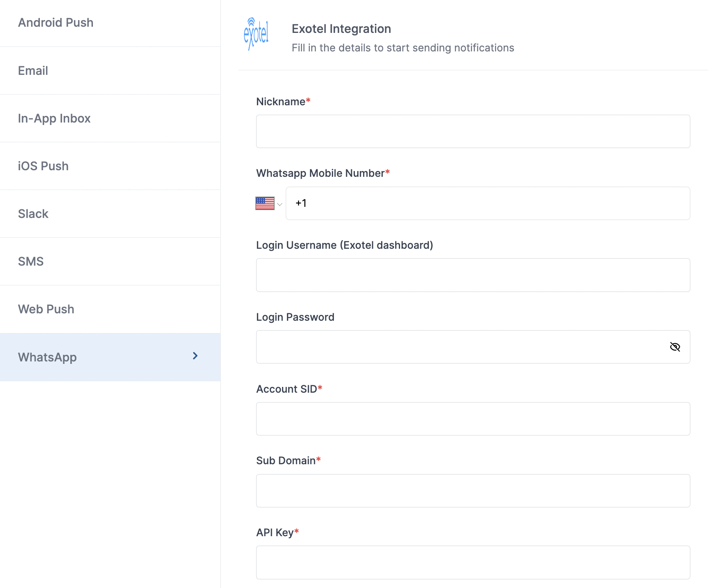
Task: Open SMS channel
Action: (110, 262)
